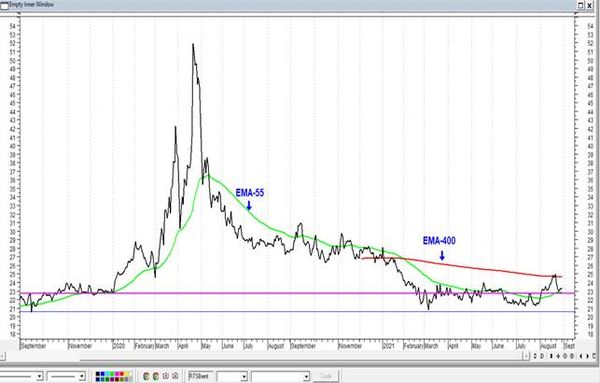Click the horizontal scrollbar's right arrow

[x=526, y=356]
